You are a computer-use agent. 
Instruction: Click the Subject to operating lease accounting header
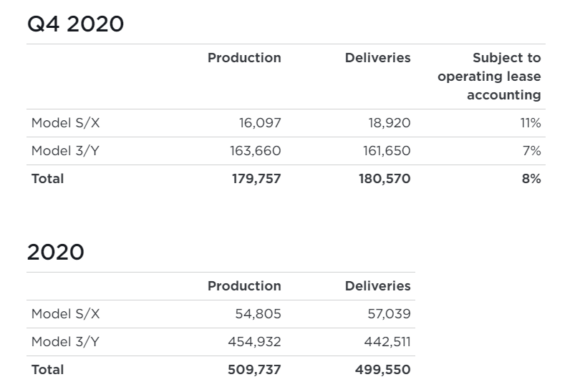coord(489,77)
